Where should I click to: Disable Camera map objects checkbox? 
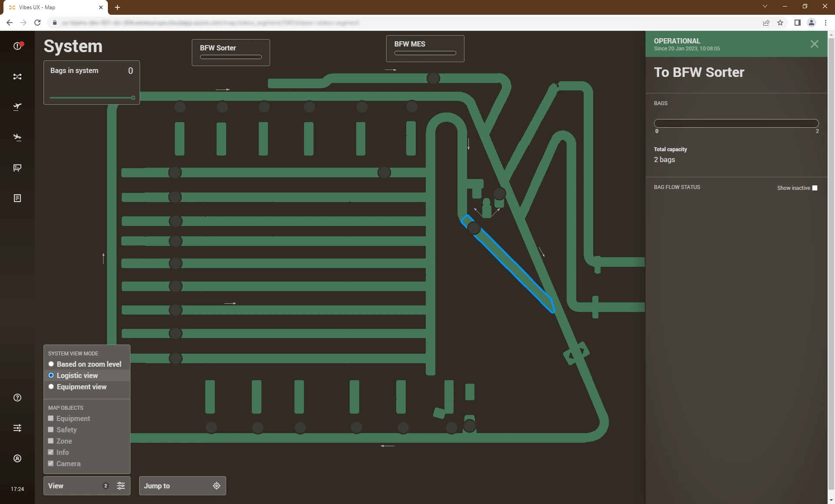51,464
